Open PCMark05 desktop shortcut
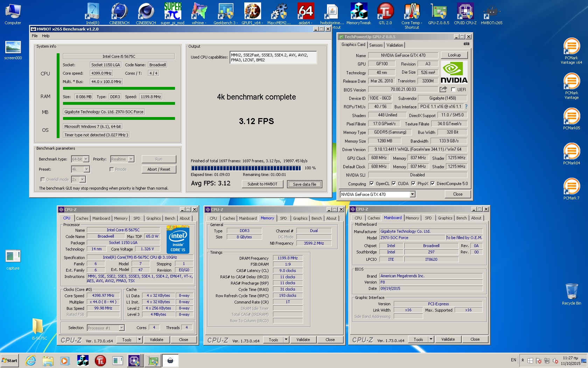Screen dimensions: 588x368 [572, 119]
